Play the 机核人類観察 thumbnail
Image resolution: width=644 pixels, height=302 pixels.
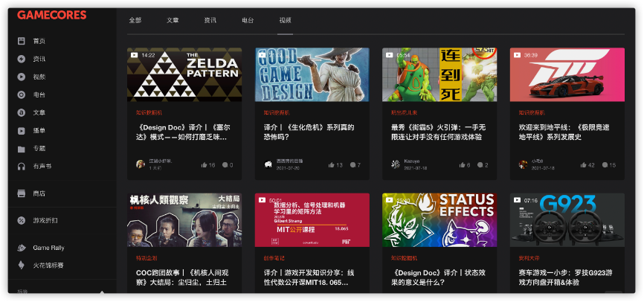click(x=184, y=220)
